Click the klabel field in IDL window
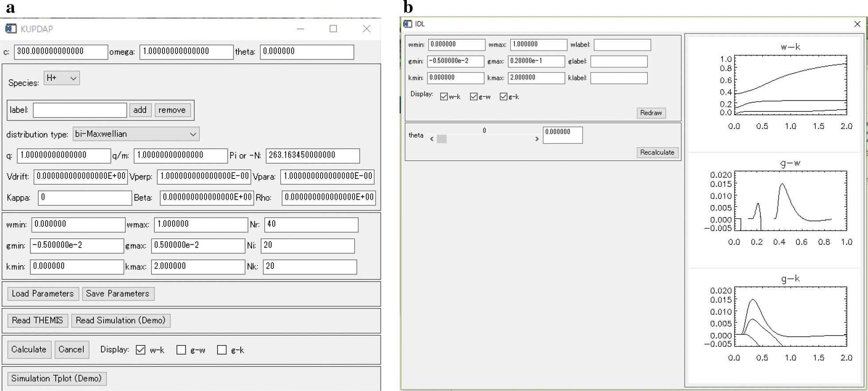The height and width of the screenshot is (391, 868). tap(619, 78)
